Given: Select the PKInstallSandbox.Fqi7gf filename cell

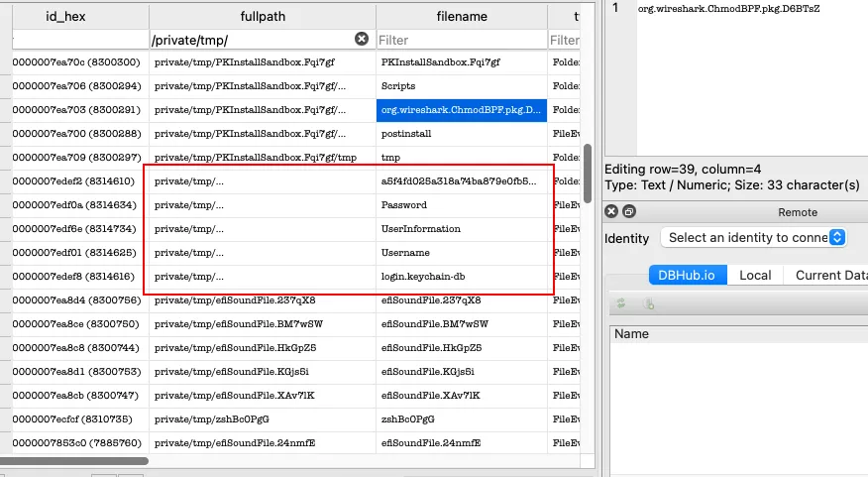Looking at the screenshot, I should pos(462,62).
